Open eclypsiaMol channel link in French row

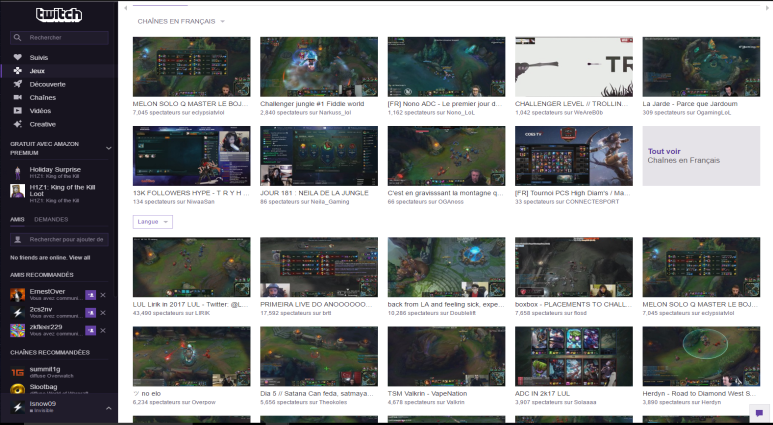(206, 113)
